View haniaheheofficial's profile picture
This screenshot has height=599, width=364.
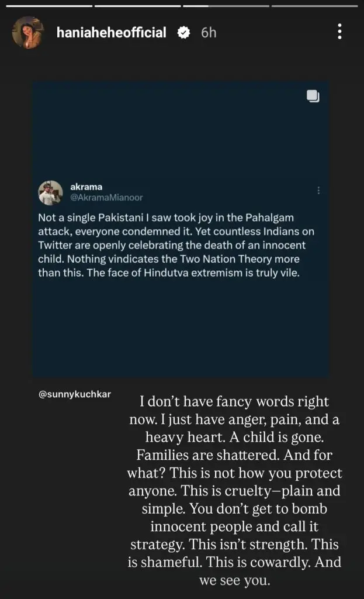(27, 33)
